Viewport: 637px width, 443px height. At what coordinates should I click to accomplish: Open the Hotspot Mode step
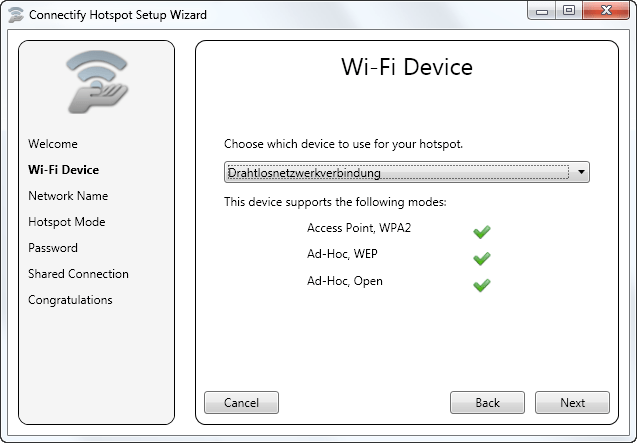66,222
